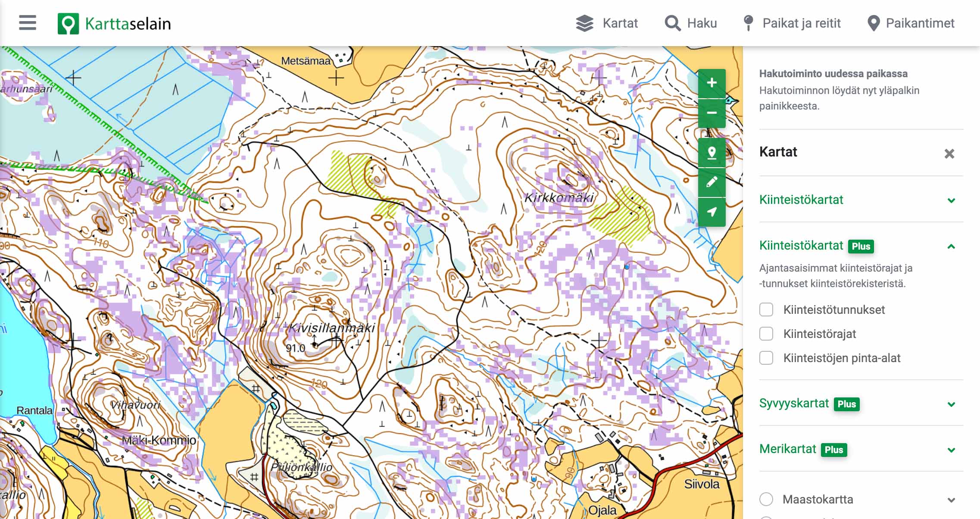The width and height of the screenshot is (980, 519).
Task: Select the Maastokartta radio button
Action: point(766,499)
